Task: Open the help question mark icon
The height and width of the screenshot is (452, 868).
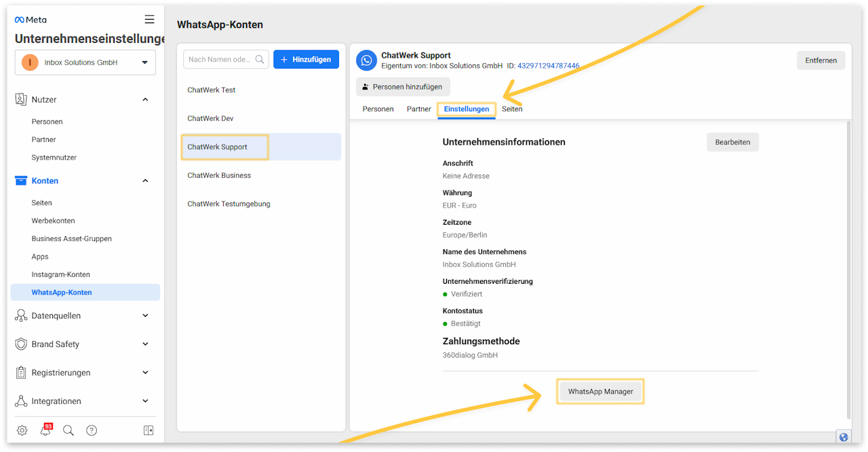Action: coord(92,430)
